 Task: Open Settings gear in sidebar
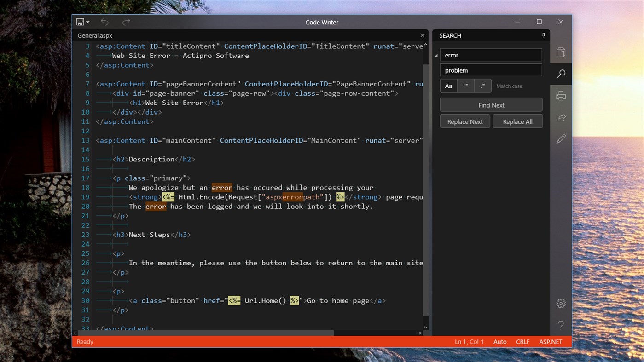coord(561,304)
